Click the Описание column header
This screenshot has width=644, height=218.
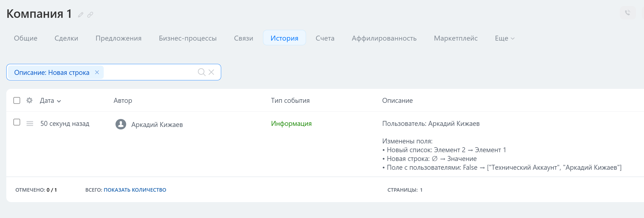point(397,101)
